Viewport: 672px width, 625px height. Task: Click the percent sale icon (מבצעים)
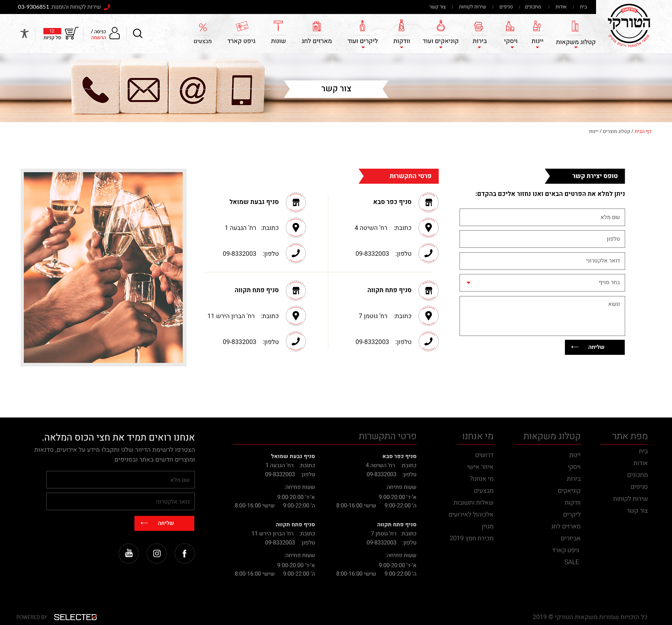pos(203,27)
